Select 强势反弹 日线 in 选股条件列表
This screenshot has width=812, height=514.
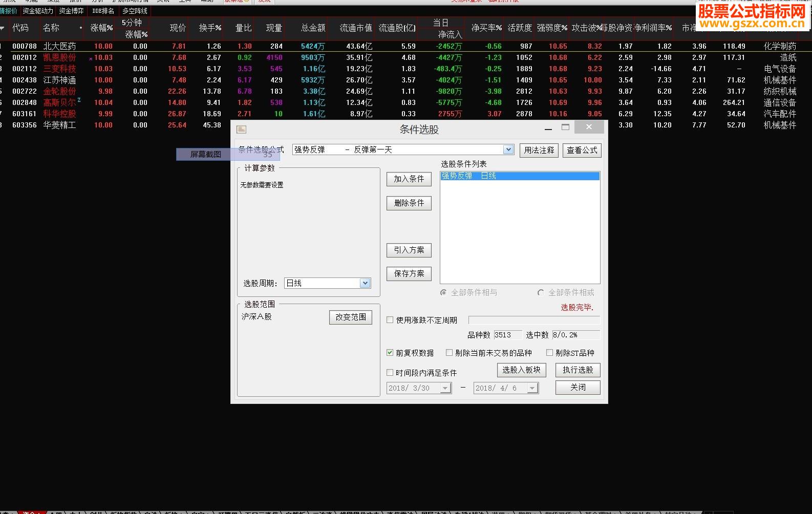(520, 176)
